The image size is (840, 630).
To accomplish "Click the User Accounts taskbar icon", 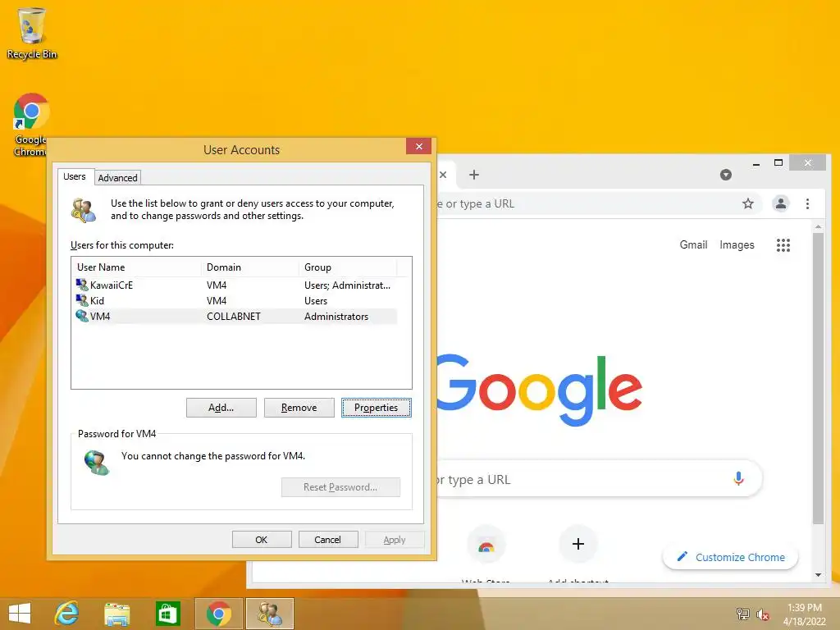I will pyautogui.click(x=269, y=614).
